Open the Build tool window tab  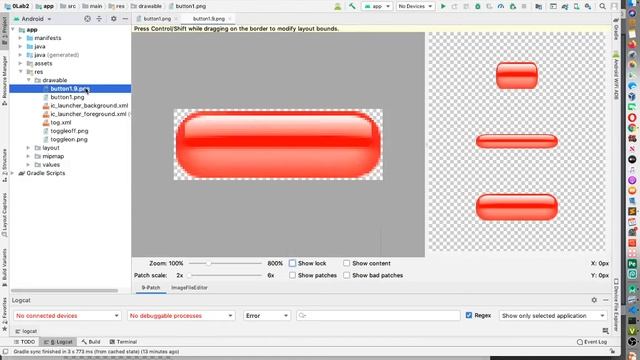click(91, 342)
